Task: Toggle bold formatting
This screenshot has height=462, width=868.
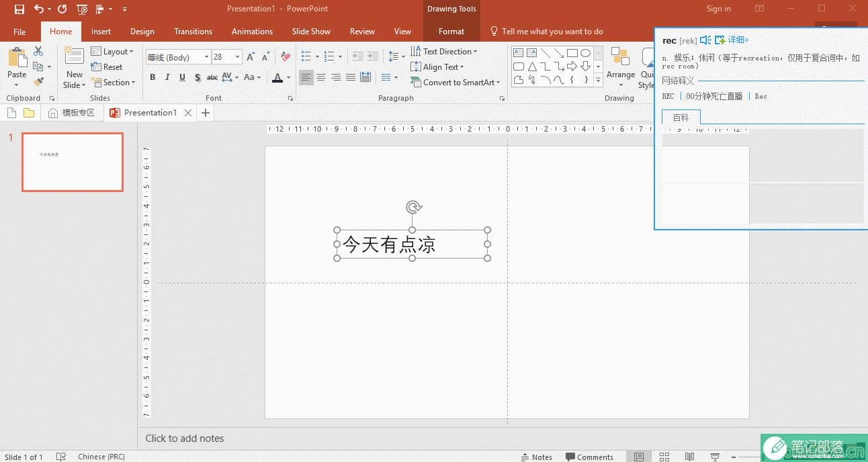Action: click(x=153, y=77)
